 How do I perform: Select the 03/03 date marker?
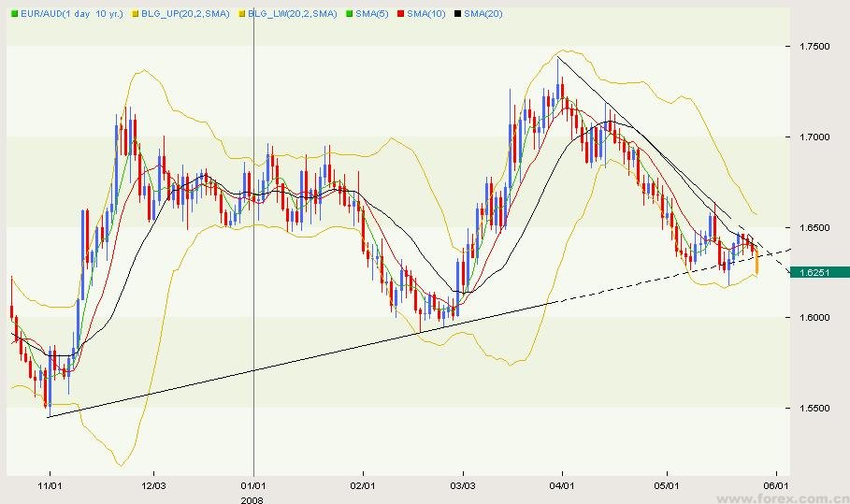coord(462,486)
